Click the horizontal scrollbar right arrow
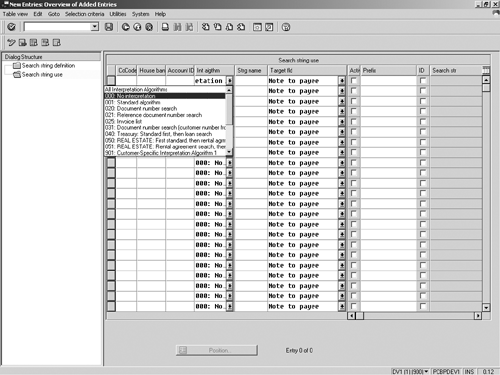The height and width of the screenshot is (375, 500). [478, 315]
